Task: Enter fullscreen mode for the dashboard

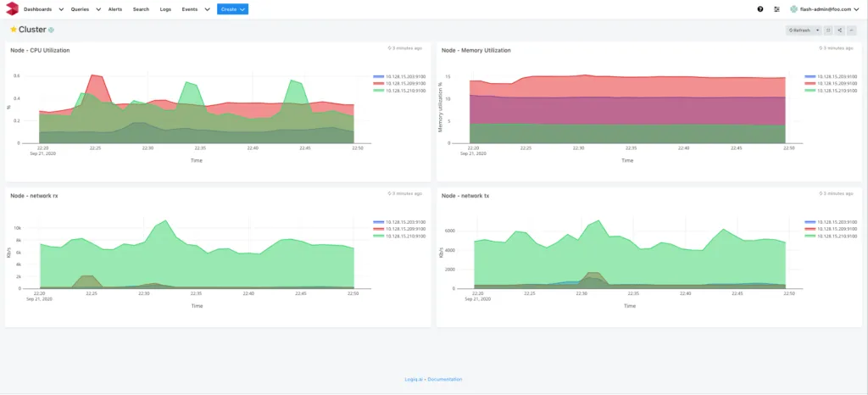Action: coord(828,31)
